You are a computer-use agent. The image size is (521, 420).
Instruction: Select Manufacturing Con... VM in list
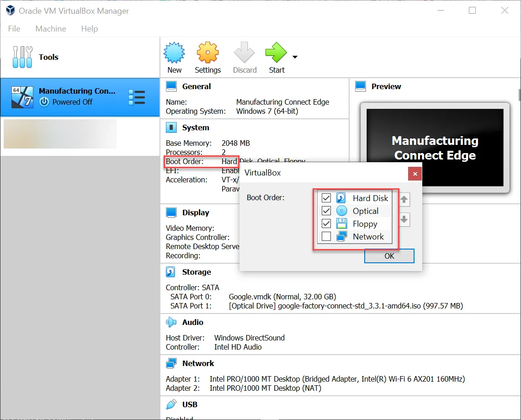80,97
